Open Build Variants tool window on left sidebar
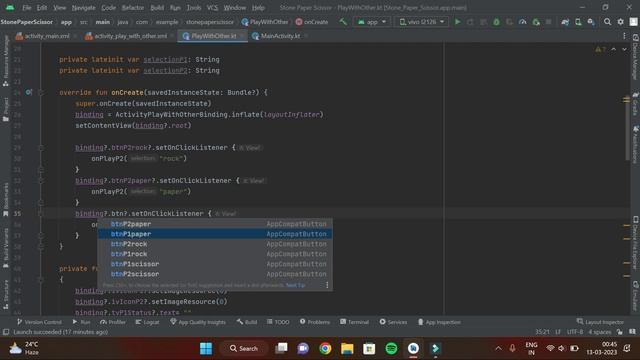640x360 pixels. (5, 247)
